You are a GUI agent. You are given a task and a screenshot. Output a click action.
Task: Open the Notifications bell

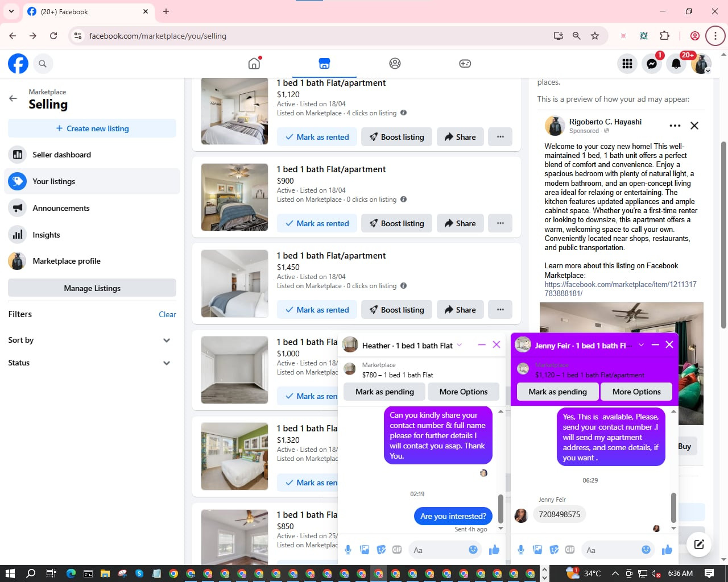[x=676, y=64]
